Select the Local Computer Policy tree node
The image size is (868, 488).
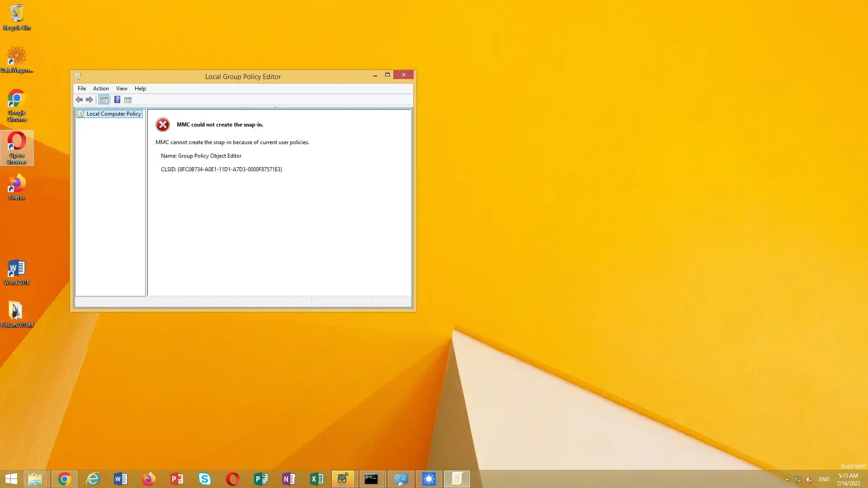(x=113, y=114)
